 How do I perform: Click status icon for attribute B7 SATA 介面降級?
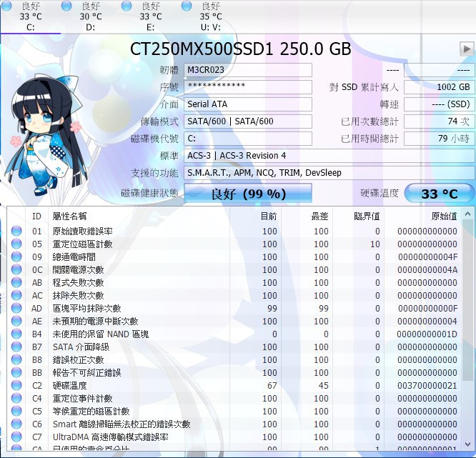[16, 347]
